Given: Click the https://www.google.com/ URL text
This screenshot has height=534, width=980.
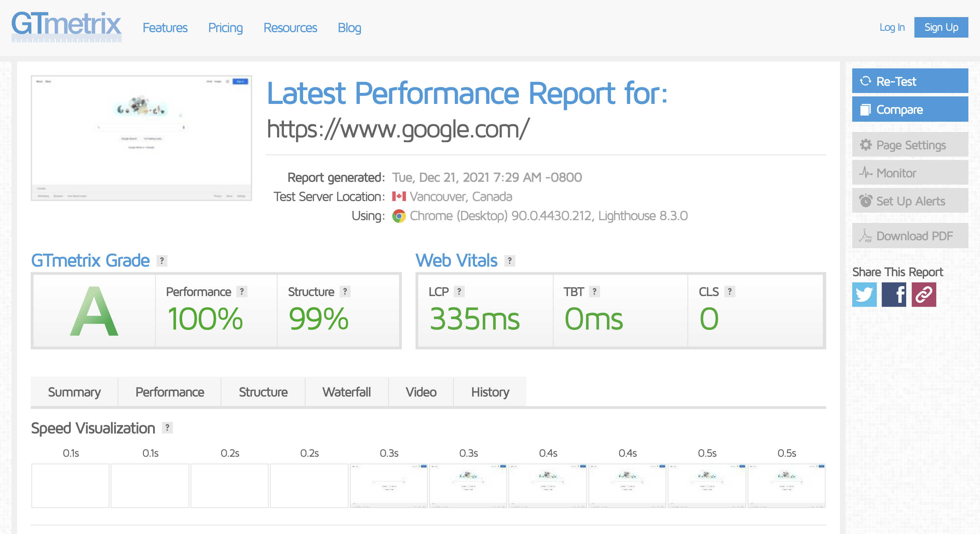Looking at the screenshot, I should (x=398, y=130).
